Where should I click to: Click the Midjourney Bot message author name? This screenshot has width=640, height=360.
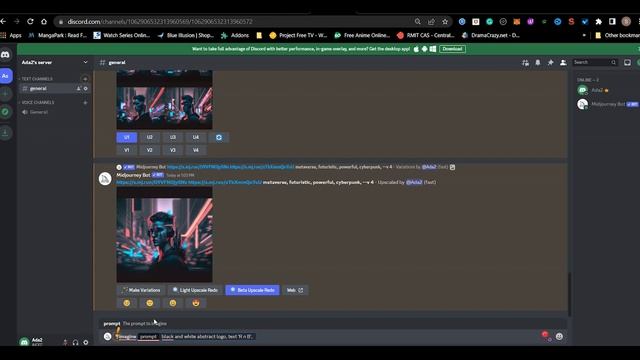133,175
